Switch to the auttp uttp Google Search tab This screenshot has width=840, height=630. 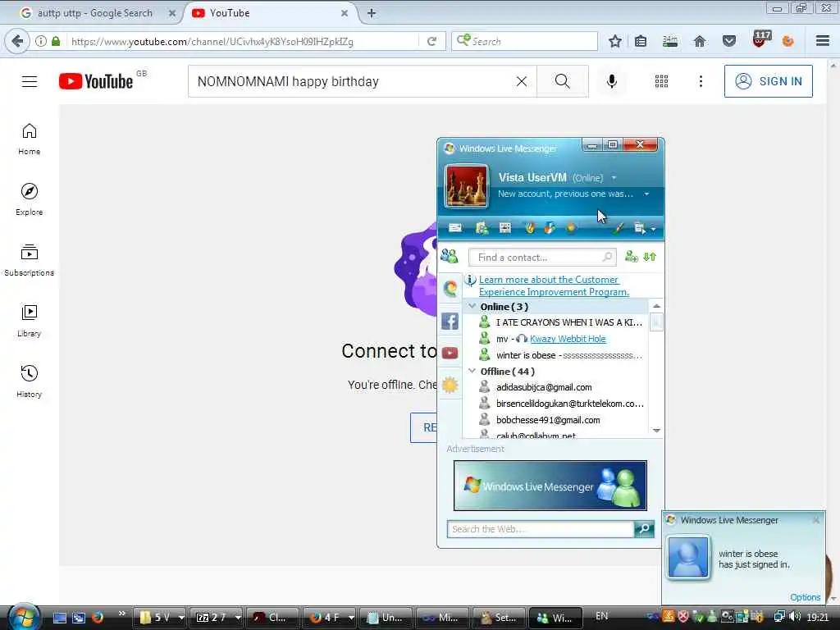tap(97, 13)
